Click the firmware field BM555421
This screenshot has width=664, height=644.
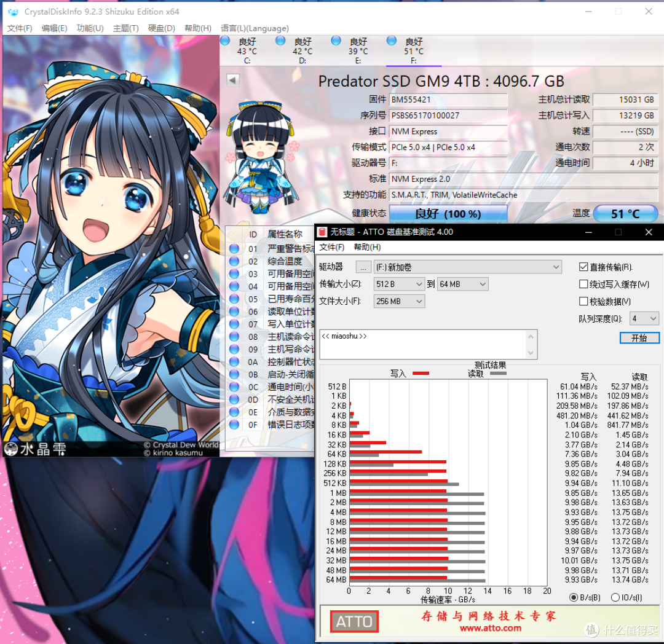point(448,100)
